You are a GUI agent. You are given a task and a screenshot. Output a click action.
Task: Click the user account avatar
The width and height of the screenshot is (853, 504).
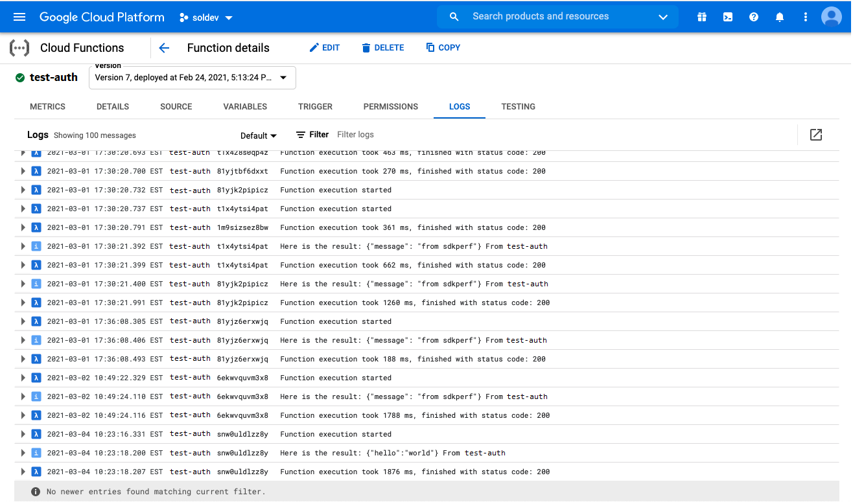[x=832, y=17]
